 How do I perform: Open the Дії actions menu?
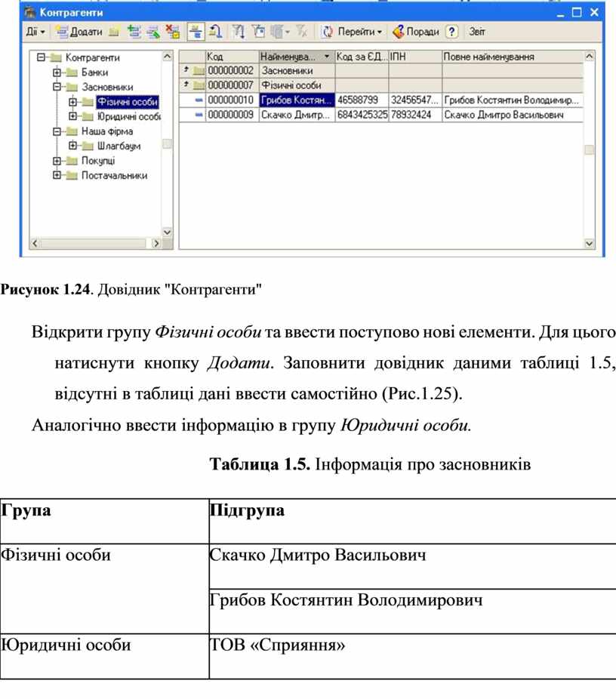35,32
